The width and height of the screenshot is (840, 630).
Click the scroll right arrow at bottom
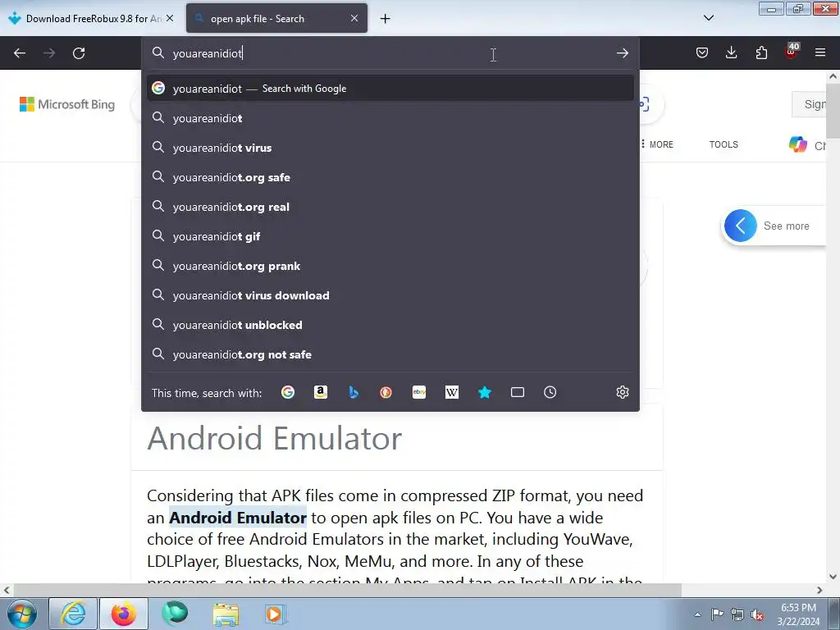tap(819, 590)
